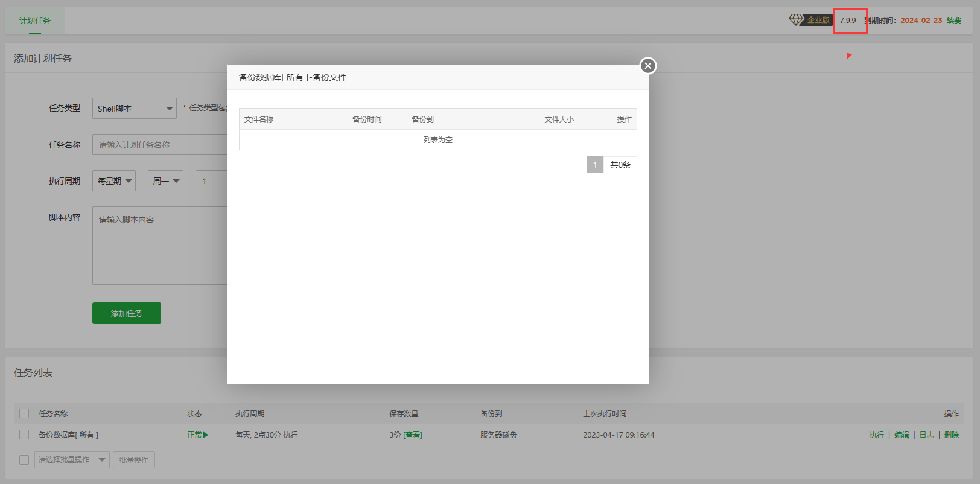
Task: Open the 请选择批量操作 dropdown
Action: coord(72,460)
